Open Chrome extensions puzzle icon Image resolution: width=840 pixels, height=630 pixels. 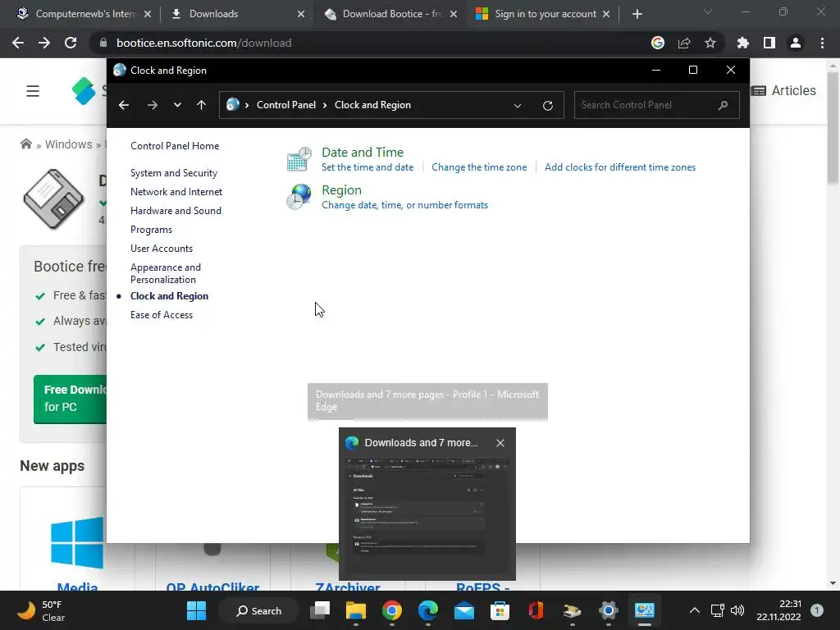(742, 43)
